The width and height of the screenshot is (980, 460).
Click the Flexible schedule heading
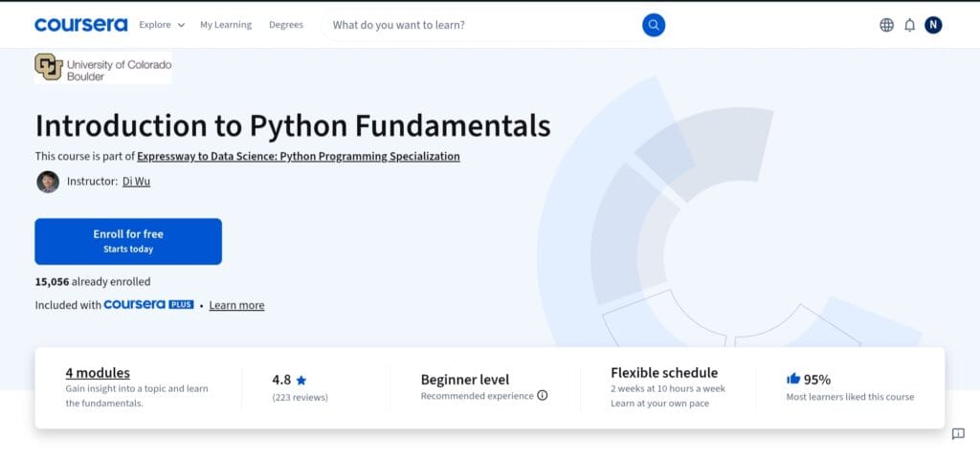click(664, 373)
